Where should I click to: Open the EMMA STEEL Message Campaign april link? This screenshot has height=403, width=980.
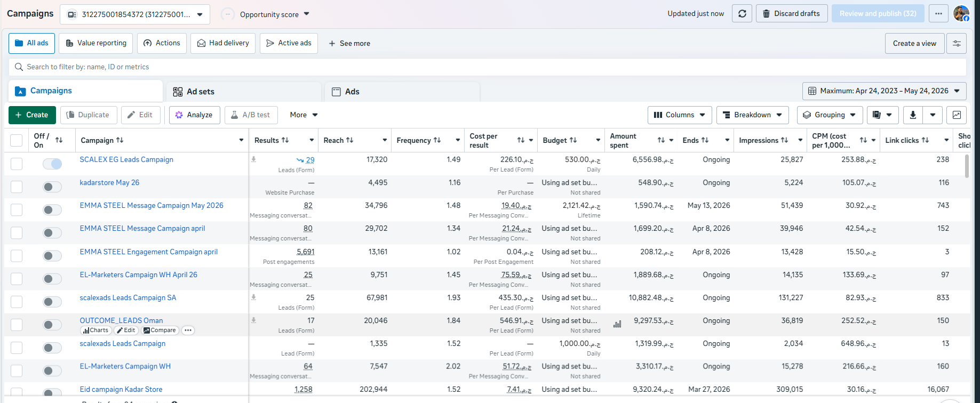click(x=142, y=228)
